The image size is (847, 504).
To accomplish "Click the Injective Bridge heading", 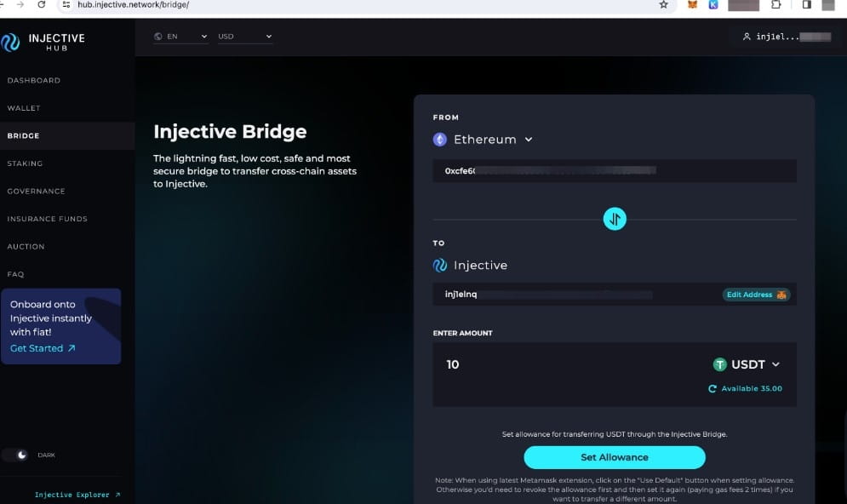I will (x=230, y=131).
